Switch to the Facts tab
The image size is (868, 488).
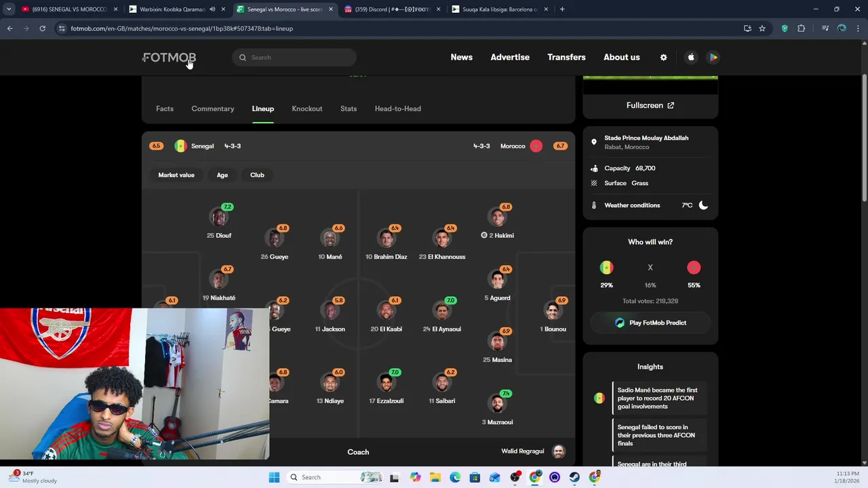pyautogui.click(x=165, y=108)
